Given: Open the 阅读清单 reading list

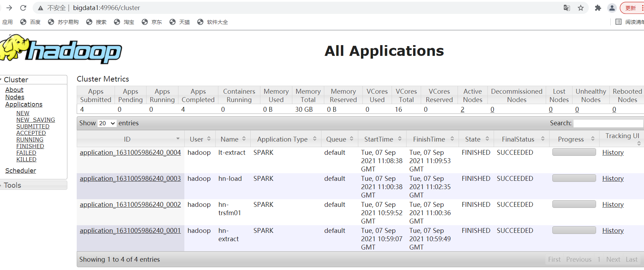Looking at the screenshot, I should click(630, 22).
